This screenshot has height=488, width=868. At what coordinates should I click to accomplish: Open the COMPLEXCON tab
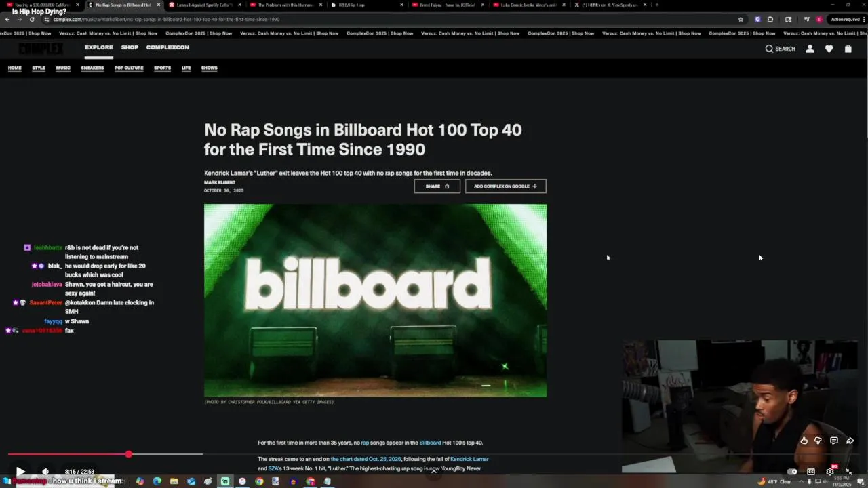(167, 47)
